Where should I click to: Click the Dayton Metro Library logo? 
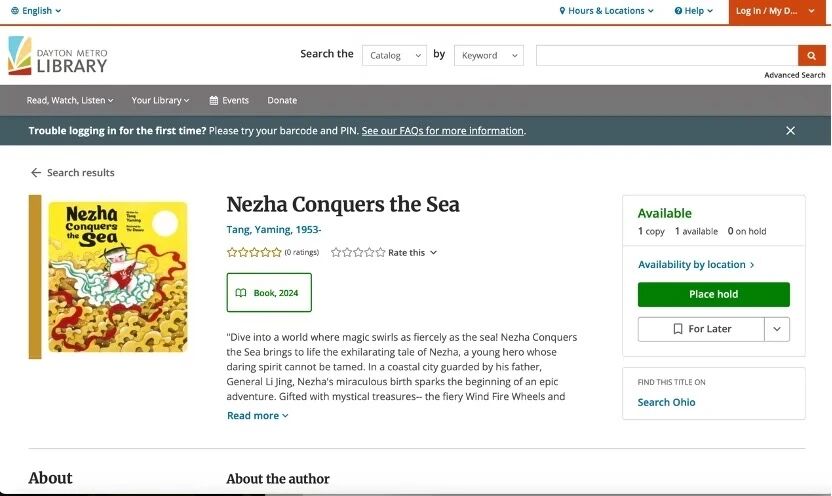58,56
